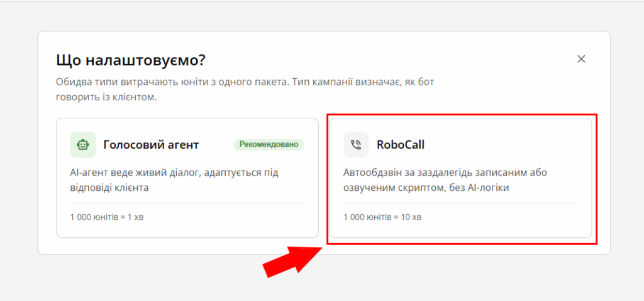Click the description AI-агент веде живий діалог
Viewport: 644px width, 301px height.
tap(174, 180)
